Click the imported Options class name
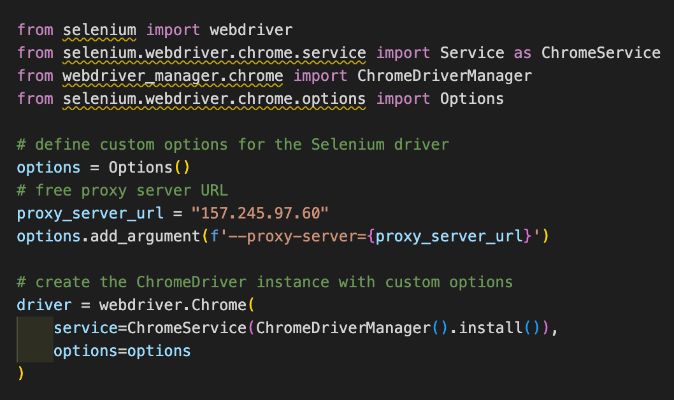Screen dimensions: 674x400 (x=472, y=99)
